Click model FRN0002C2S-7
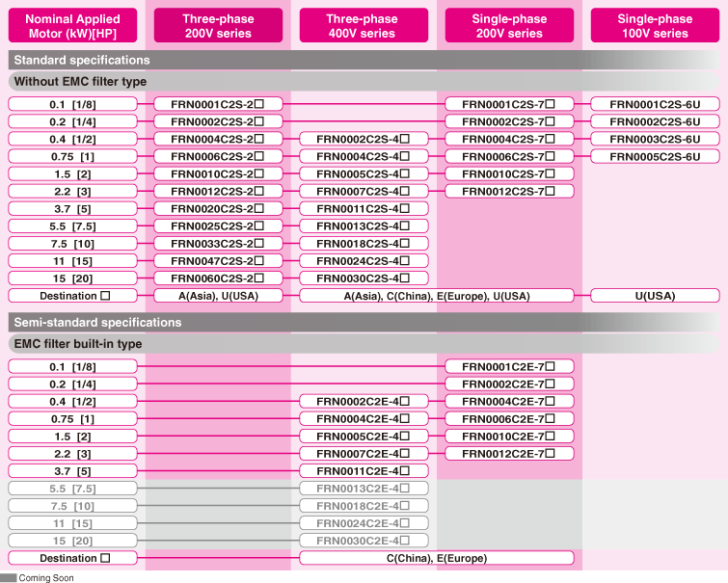Image resolution: width=728 pixels, height=583 pixels. coord(509,121)
